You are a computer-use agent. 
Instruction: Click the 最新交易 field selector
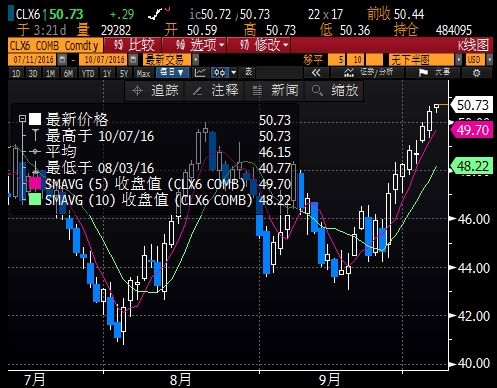click(167, 60)
